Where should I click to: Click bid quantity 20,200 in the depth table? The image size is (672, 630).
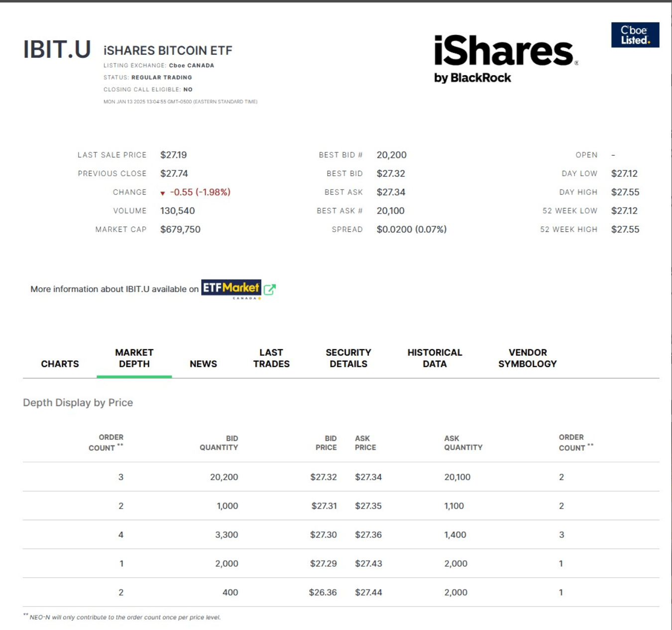pyautogui.click(x=224, y=477)
